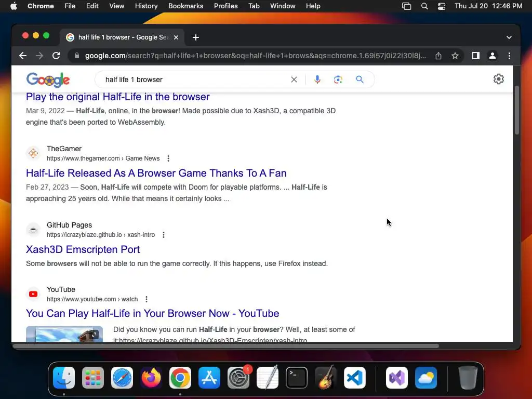Open the History menu
This screenshot has height=399, width=532.
click(146, 6)
